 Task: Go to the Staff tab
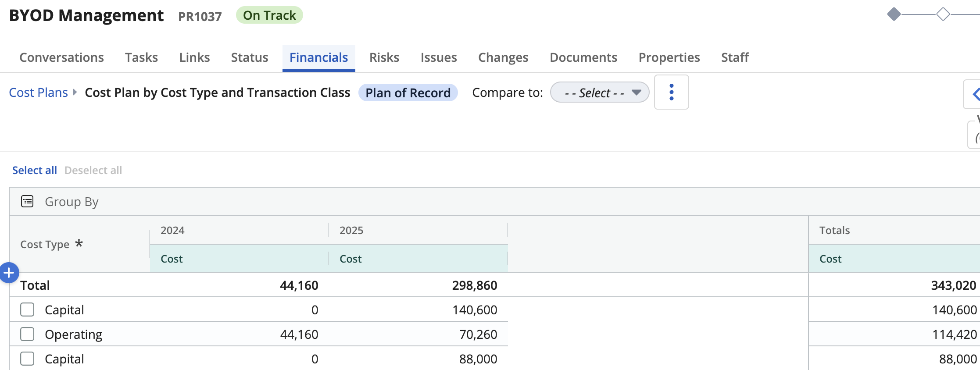click(x=734, y=57)
